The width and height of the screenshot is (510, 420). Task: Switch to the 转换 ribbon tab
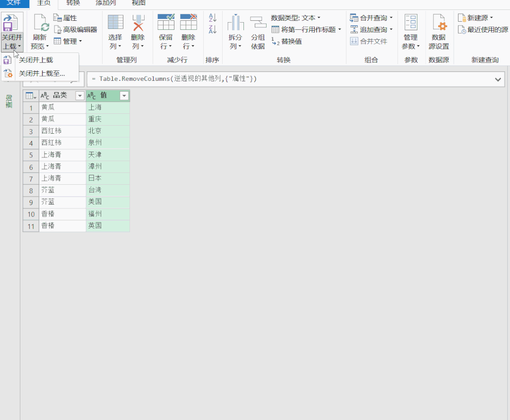pos(73,3)
